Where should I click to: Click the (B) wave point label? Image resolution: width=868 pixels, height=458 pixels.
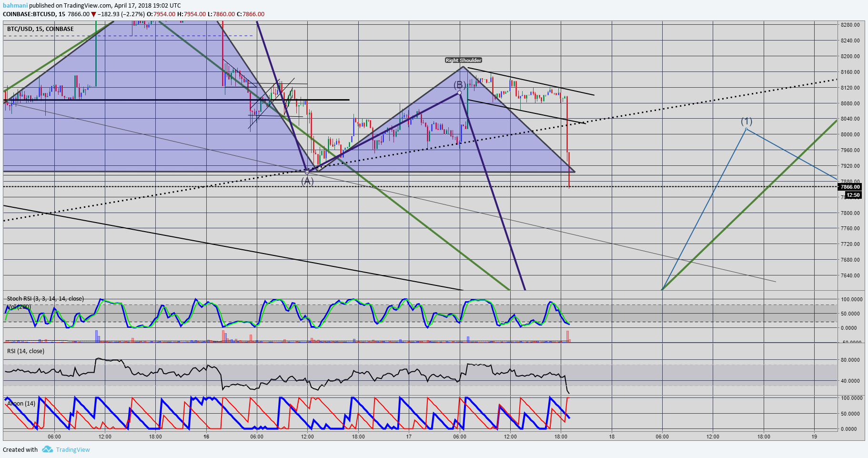coord(459,85)
